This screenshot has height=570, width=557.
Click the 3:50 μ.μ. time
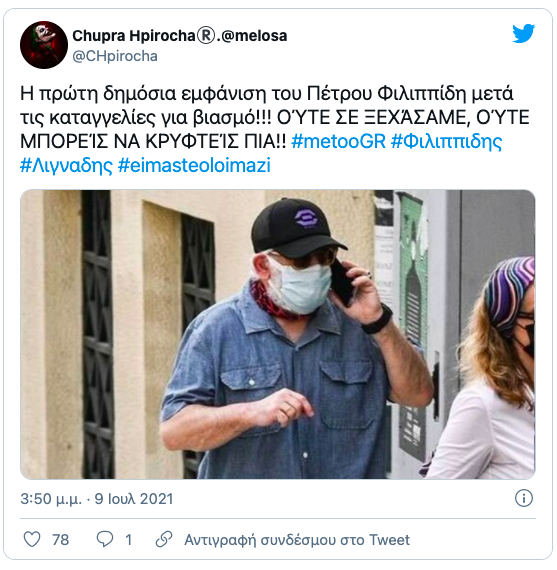point(51,499)
